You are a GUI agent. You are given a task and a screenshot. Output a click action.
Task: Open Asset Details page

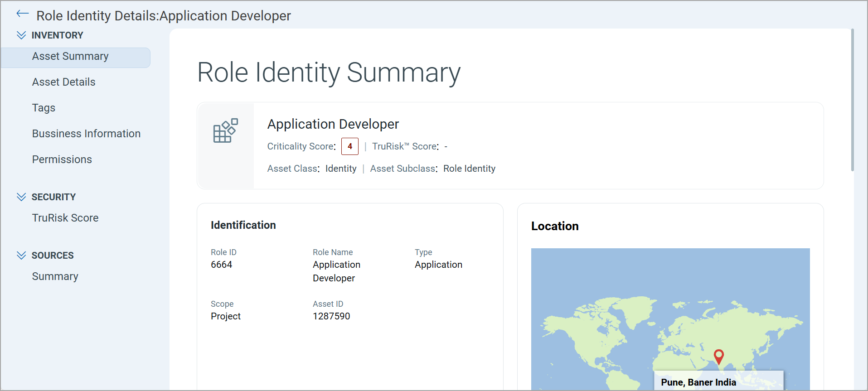pos(63,82)
